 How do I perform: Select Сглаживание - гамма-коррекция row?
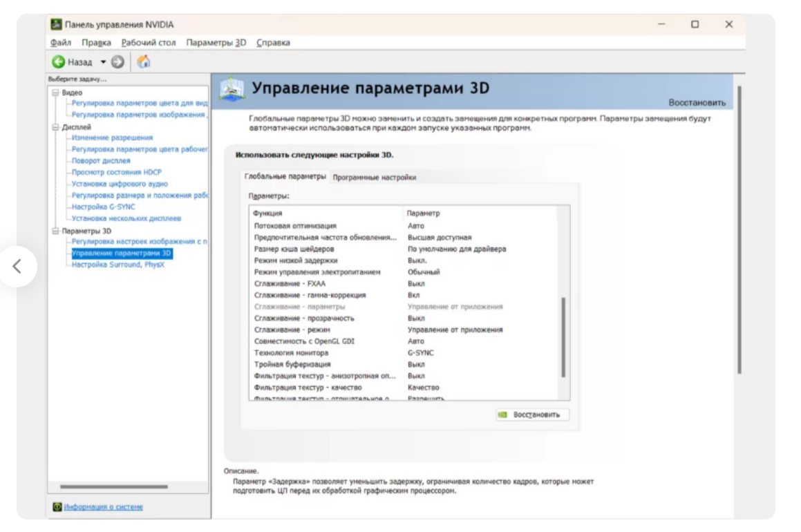404,295
